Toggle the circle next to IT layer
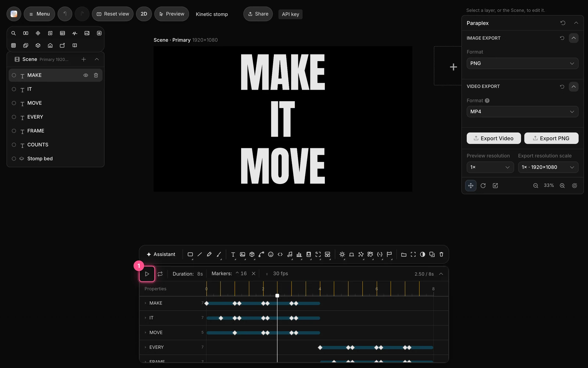 point(14,89)
